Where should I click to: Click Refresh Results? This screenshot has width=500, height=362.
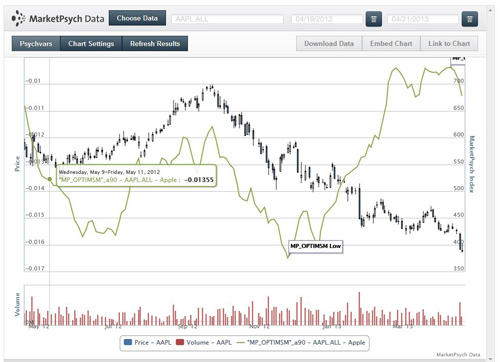tap(155, 44)
